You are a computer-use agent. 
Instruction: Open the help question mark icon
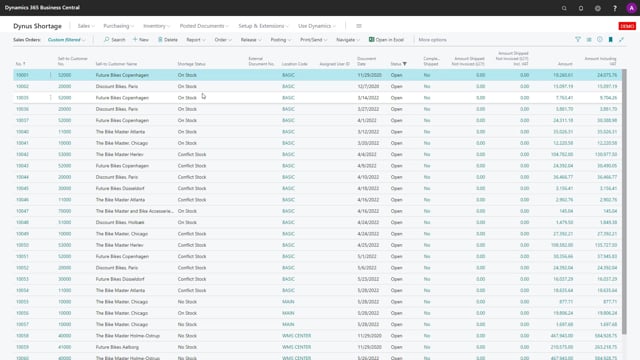click(x=615, y=8)
